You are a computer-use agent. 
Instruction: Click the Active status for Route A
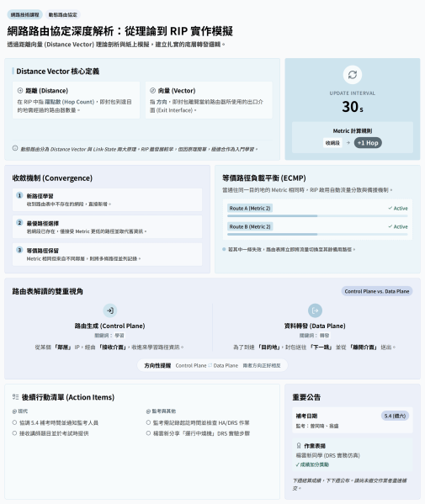pyautogui.click(x=401, y=209)
